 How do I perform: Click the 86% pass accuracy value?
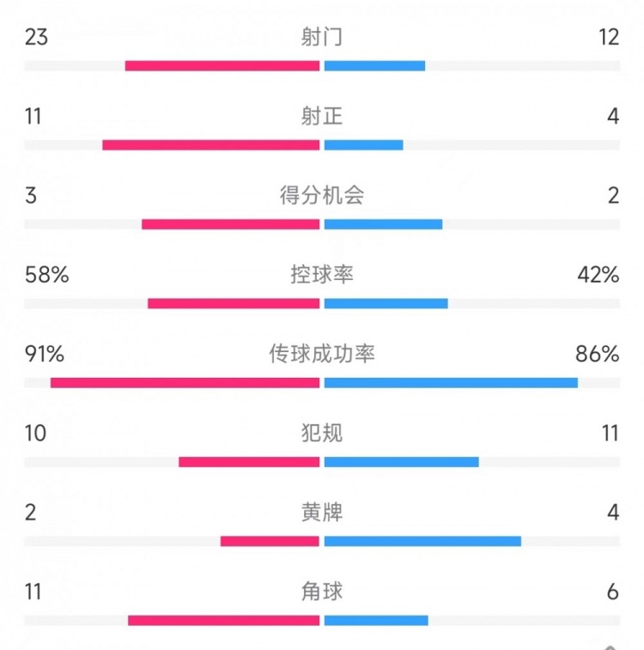click(x=598, y=354)
